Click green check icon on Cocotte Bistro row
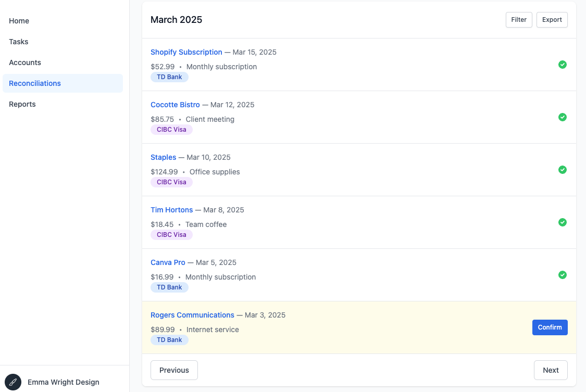The height and width of the screenshot is (392, 586). coord(562,117)
